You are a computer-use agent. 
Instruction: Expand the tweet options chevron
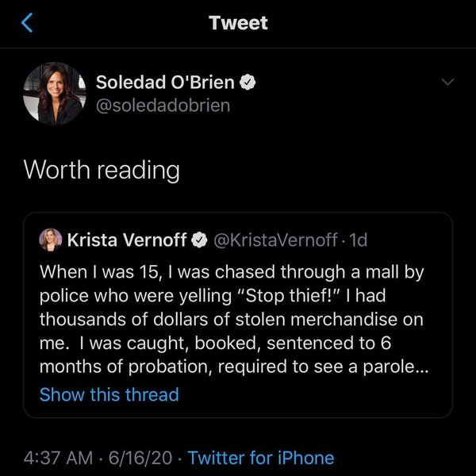click(x=447, y=81)
